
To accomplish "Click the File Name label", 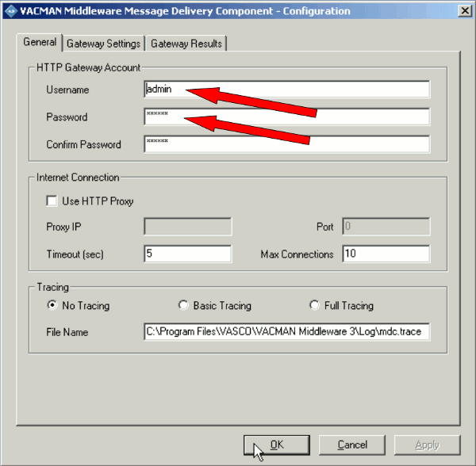I will pos(67,332).
